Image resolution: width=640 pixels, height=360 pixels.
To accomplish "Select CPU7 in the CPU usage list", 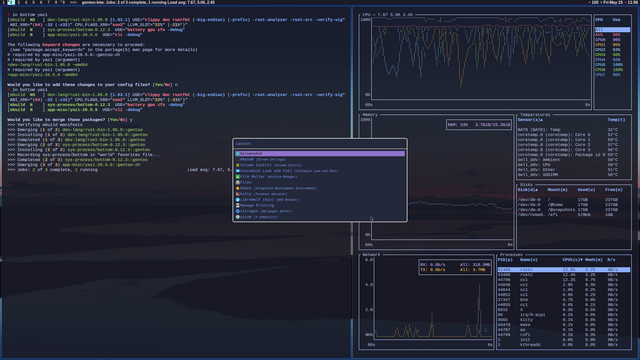I will pyautogui.click(x=612, y=75).
